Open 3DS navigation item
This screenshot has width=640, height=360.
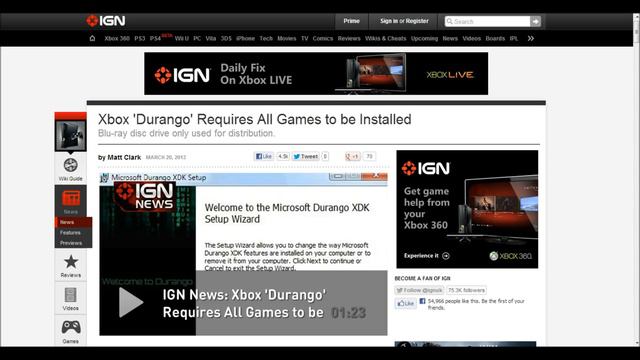(226, 38)
